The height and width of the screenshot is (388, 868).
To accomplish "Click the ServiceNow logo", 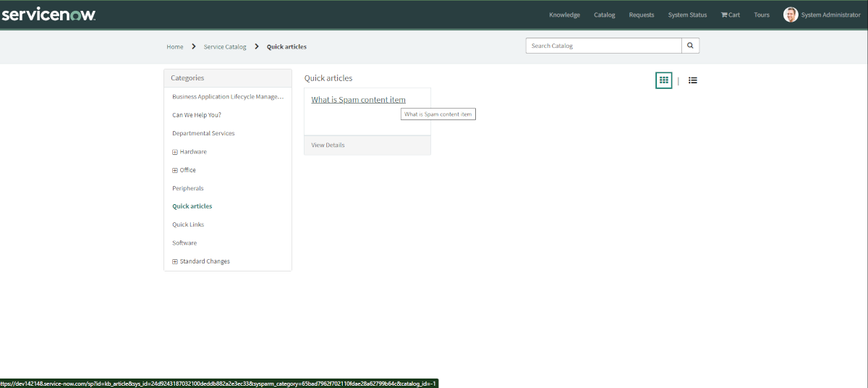I will click(48, 14).
